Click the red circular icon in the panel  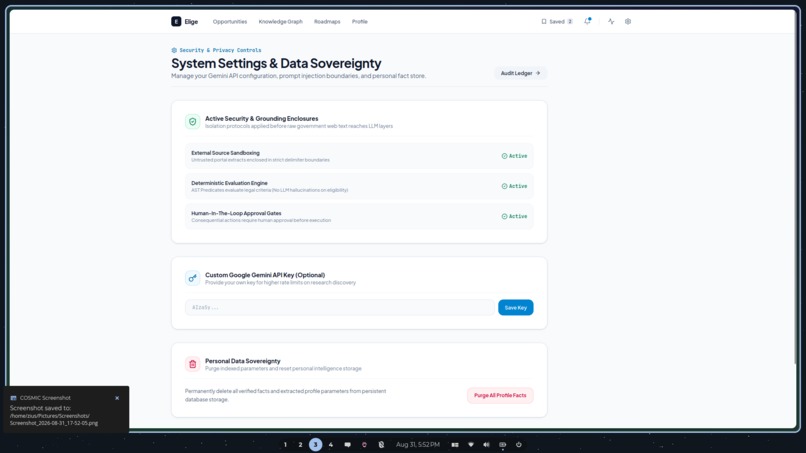[x=364, y=445]
